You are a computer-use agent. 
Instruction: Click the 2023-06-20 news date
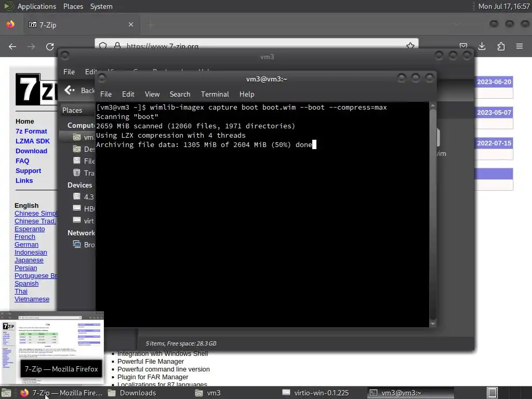[494, 82]
